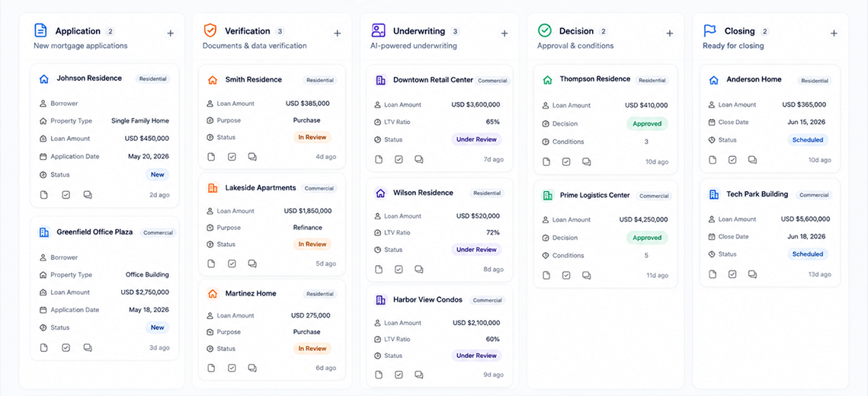The width and height of the screenshot is (868, 396).
Task: Open comments icon on Lakeside Apartments card
Action: click(x=252, y=263)
